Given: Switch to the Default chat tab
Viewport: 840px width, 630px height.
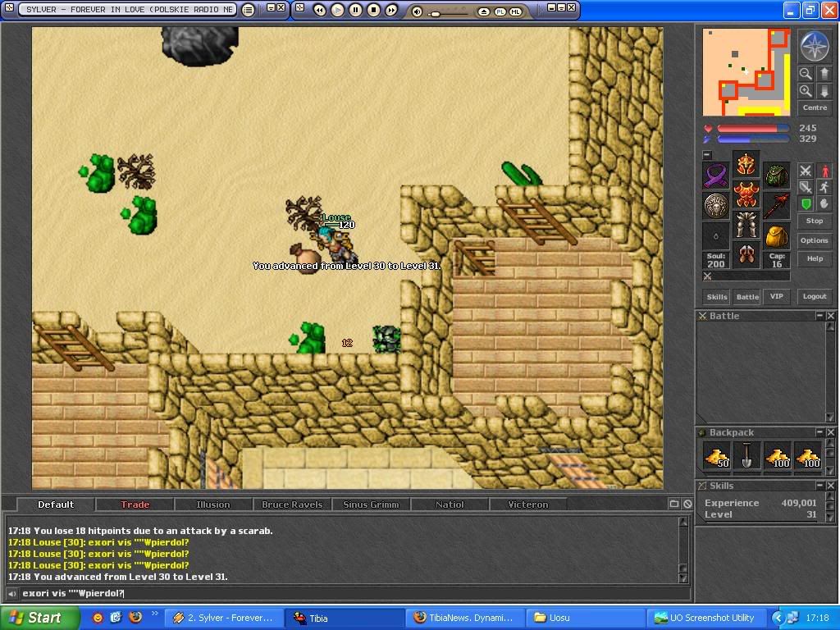Looking at the screenshot, I should [56, 504].
